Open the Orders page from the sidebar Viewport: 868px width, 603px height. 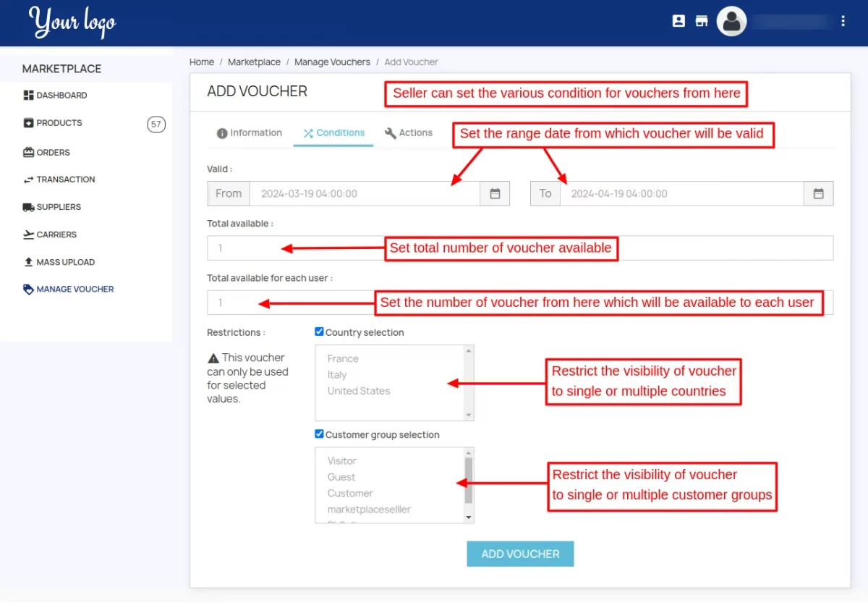click(51, 152)
